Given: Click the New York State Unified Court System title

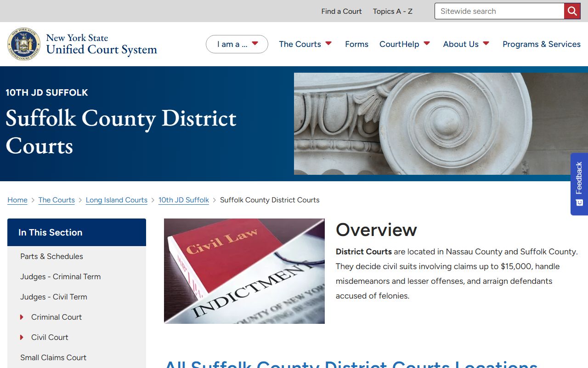Looking at the screenshot, I should click(x=102, y=44).
